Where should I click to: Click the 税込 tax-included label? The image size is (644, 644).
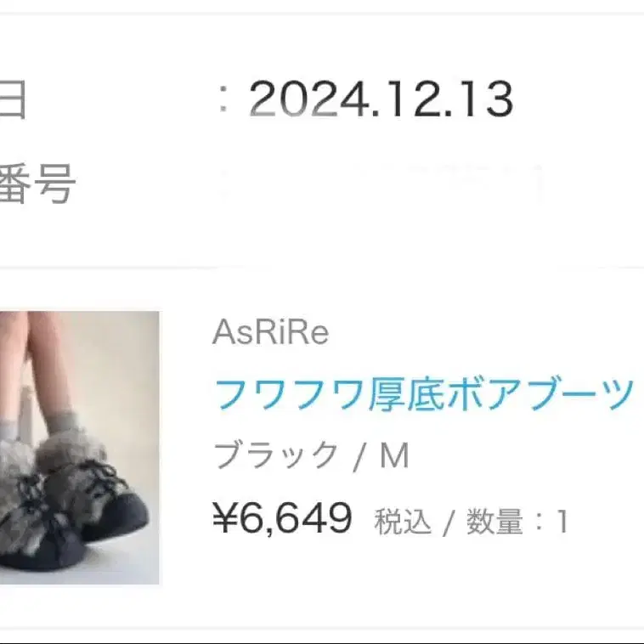click(x=403, y=521)
